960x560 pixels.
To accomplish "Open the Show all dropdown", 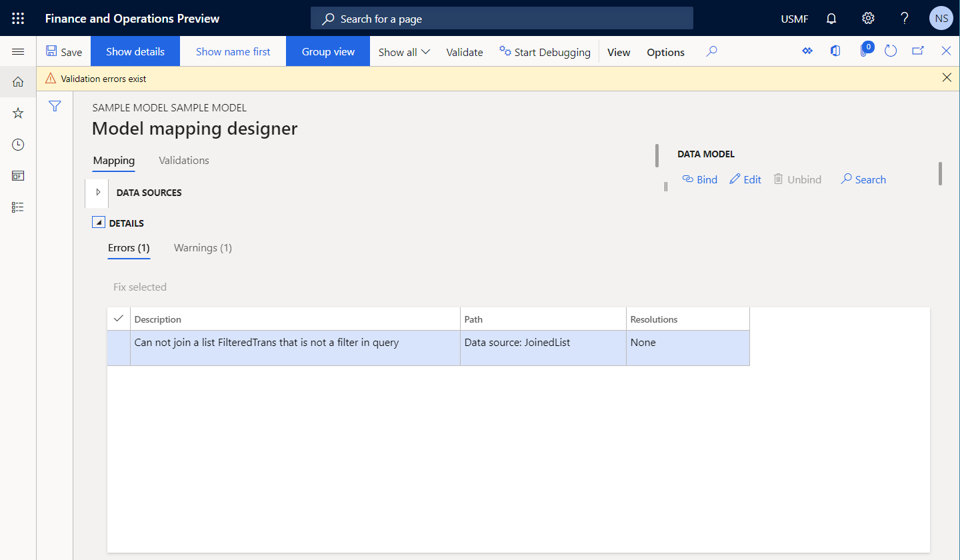I will [x=403, y=51].
